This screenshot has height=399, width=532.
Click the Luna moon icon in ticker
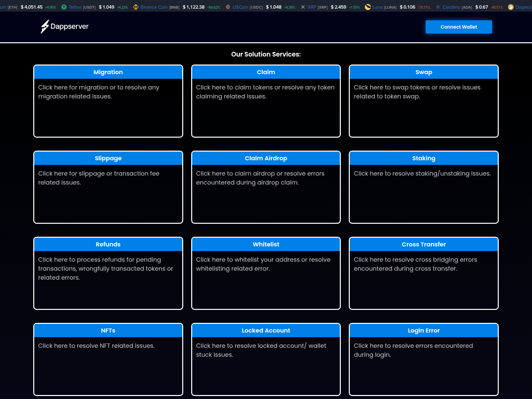point(368,7)
